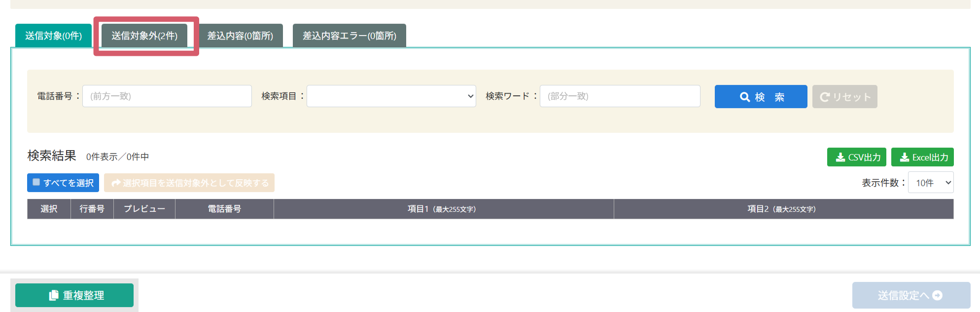The width and height of the screenshot is (980, 312).
Task: Click the プレビュー column header
Action: [144, 209]
